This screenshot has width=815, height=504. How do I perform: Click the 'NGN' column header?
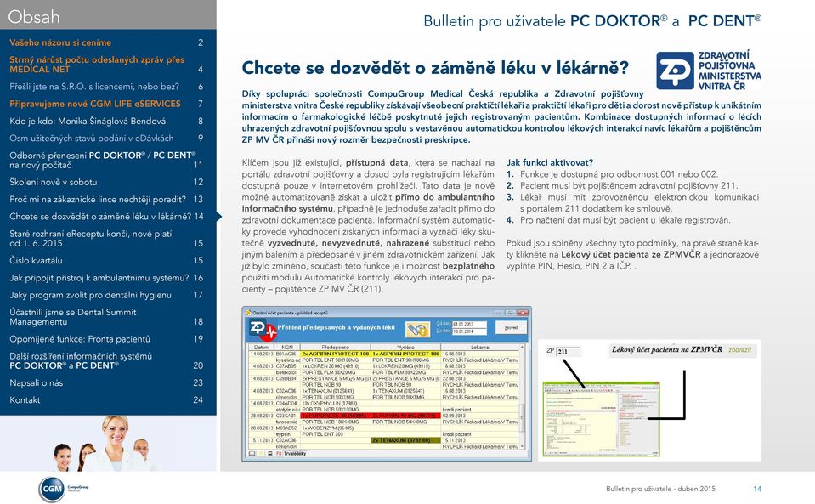(x=287, y=347)
